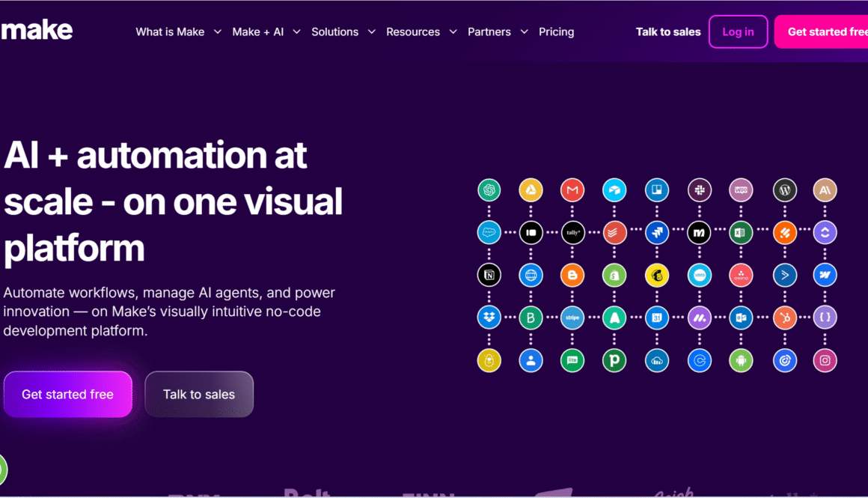Viewport: 868px width, 498px height.
Task: Open the Make + AI dropdown menu
Action: (266, 32)
